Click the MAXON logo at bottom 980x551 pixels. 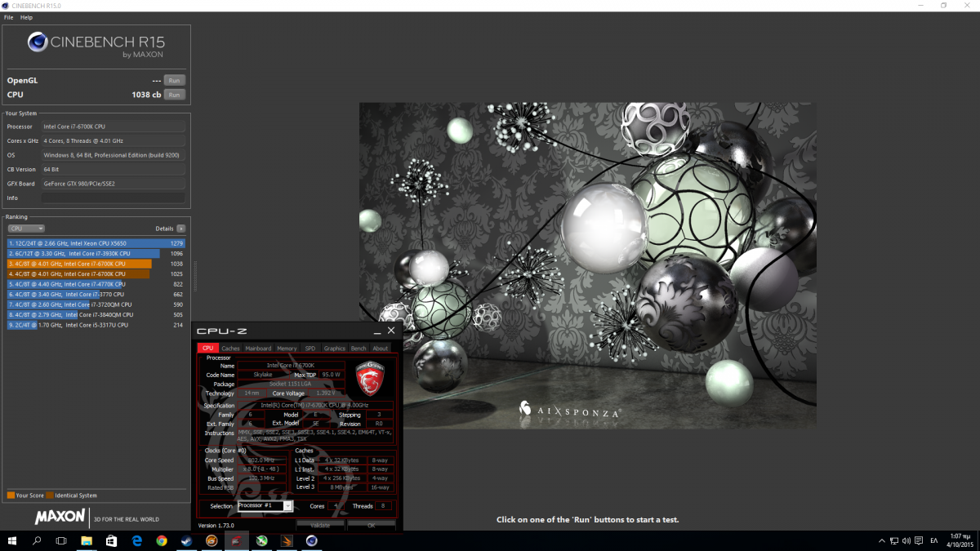click(60, 517)
